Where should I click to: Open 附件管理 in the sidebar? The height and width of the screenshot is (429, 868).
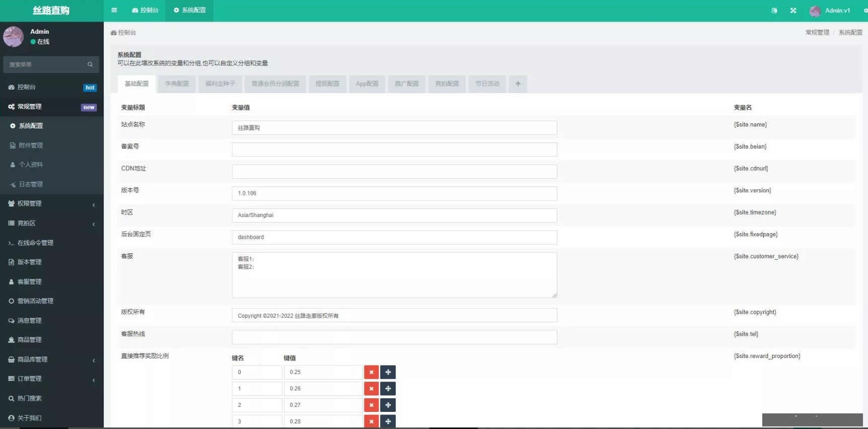pyautogui.click(x=31, y=146)
